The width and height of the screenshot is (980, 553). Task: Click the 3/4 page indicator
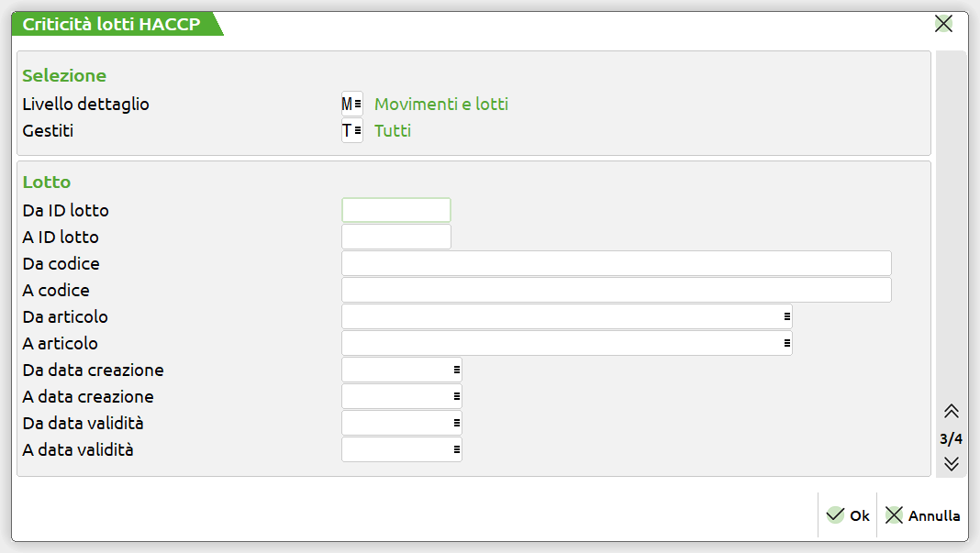(x=951, y=438)
